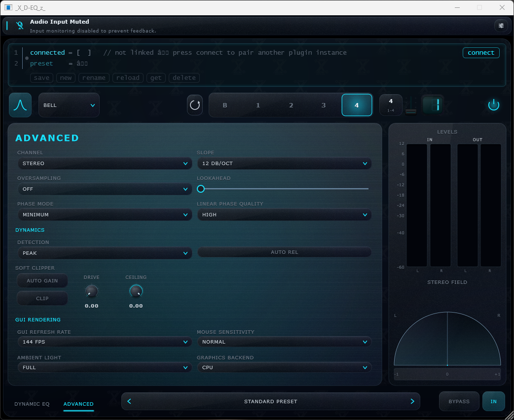Image resolution: width=514 pixels, height=420 pixels.
Task: Enable AUTO GAIN on soft clipper
Action: click(x=42, y=281)
